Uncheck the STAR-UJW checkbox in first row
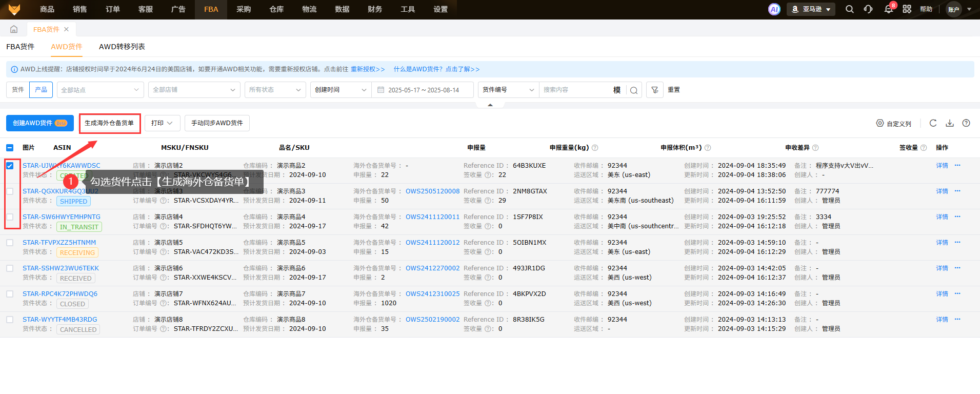This screenshot has width=980, height=394. click(10, 166)
